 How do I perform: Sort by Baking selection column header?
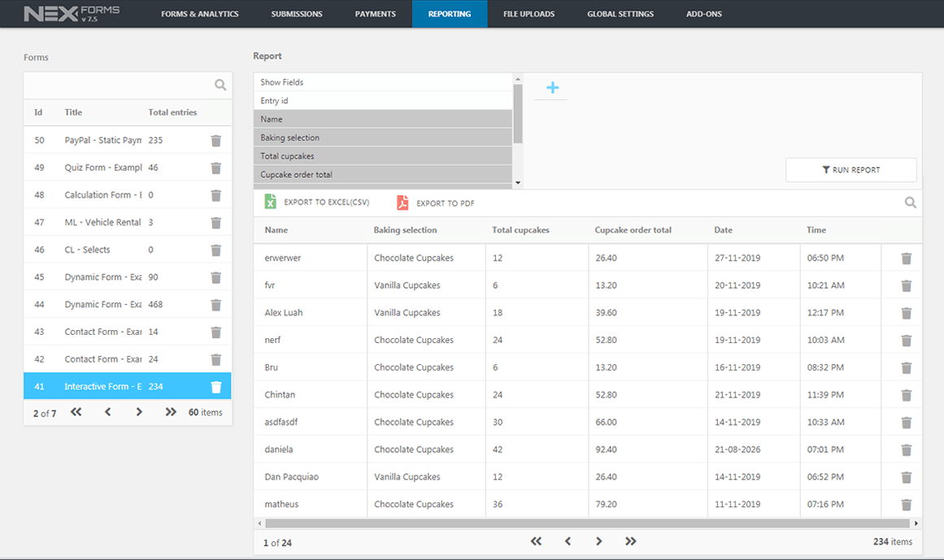click(x=405, y=230)
